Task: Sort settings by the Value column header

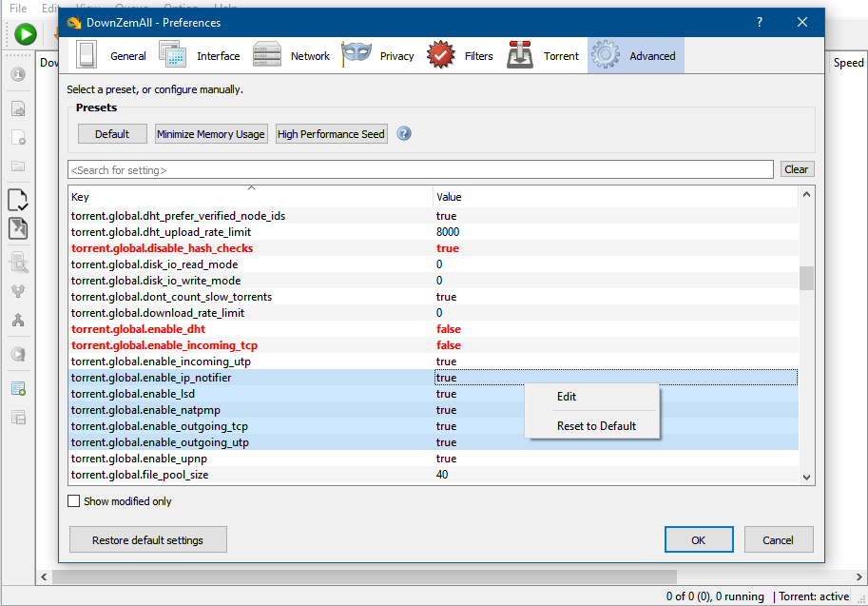Action: click(614, 197)
